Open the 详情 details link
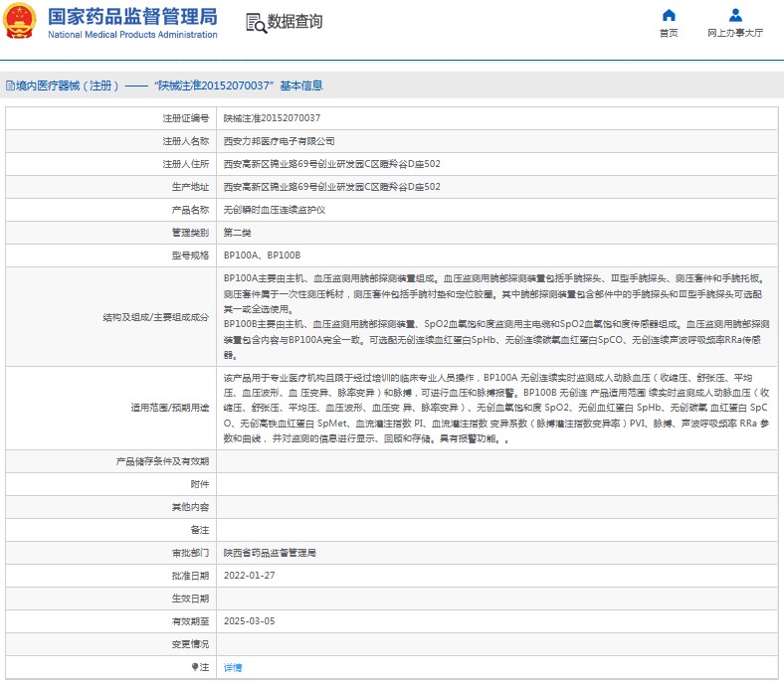The image size is (784, 686). [233, 667]
